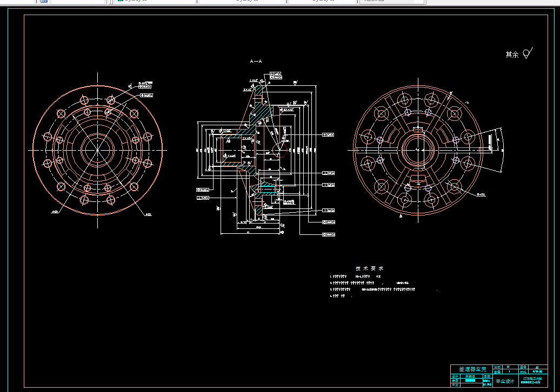Select the 比例 cell label in title block
Viewport: 560px width, 392px height.
(x=497, y=367)
